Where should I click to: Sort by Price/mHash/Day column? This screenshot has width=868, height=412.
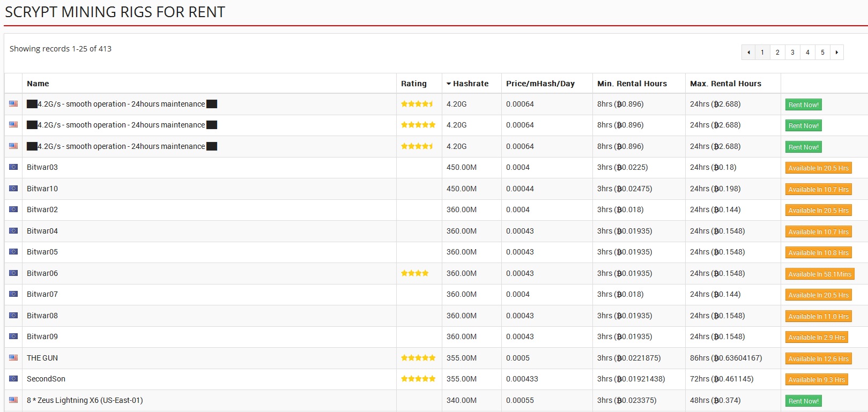(x=540, y=84)
